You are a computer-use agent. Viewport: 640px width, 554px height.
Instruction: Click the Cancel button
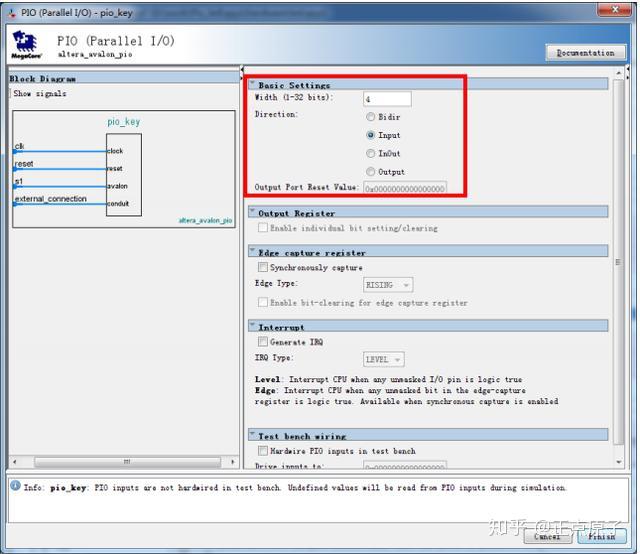click(547, 536)
